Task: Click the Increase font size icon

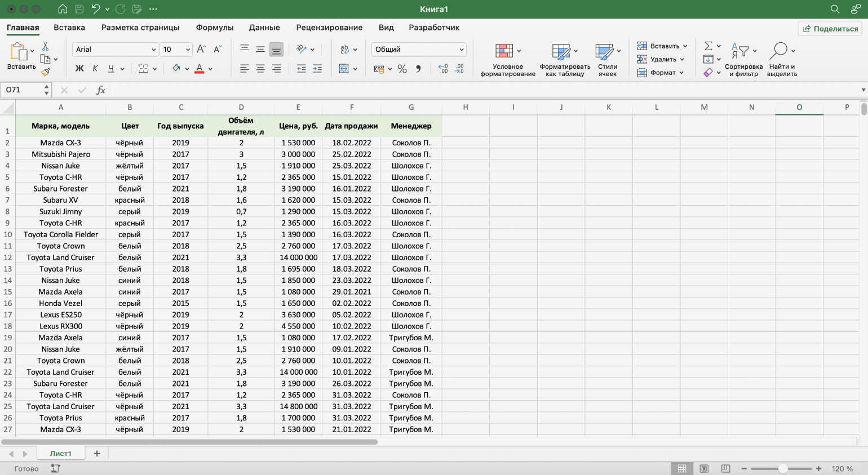Action: (x=201, y=50)
